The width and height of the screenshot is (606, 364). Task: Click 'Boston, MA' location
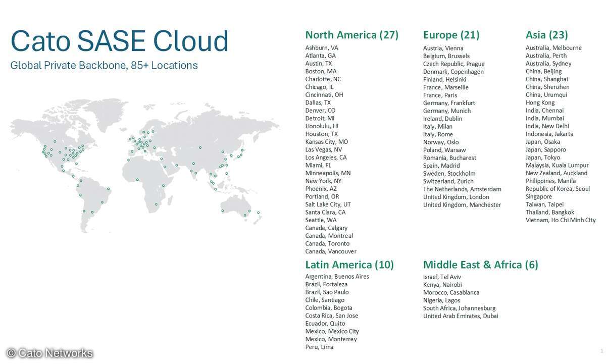point(321,71)
